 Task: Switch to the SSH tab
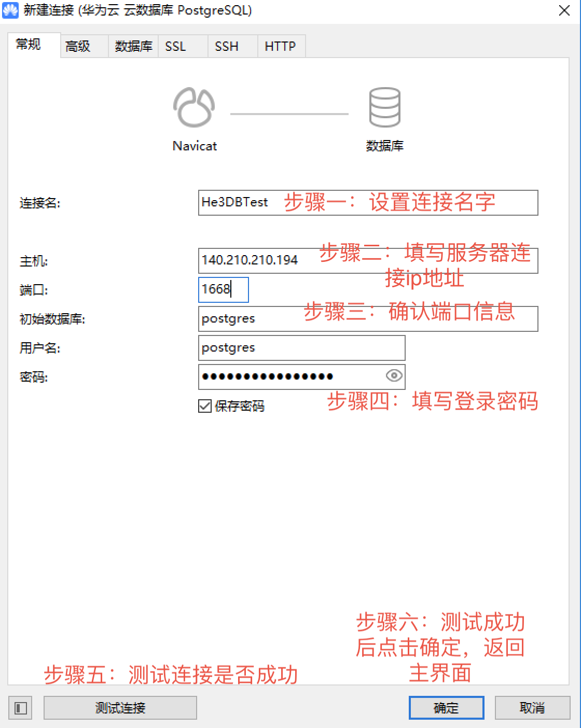tap(226, 46)
